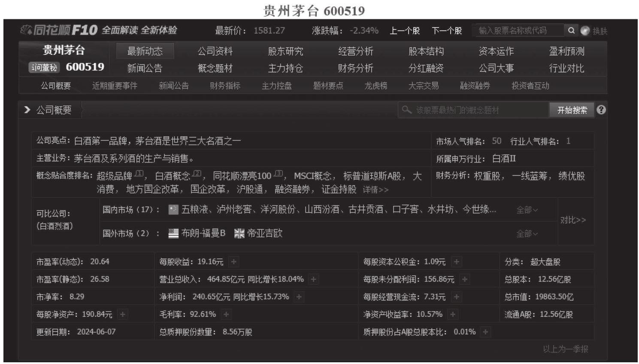Click the question mark help icon
639x364 pixels.
click(x=601, y=110)
